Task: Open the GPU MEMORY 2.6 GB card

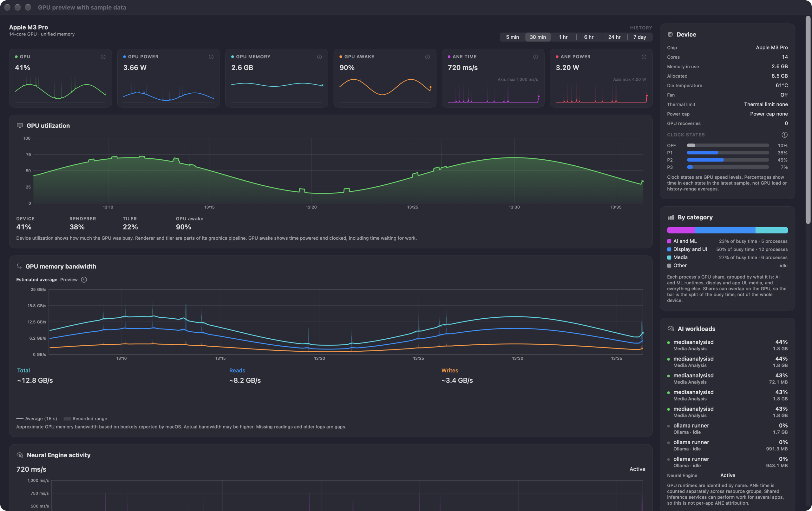Action: click(x=277, y=78)
